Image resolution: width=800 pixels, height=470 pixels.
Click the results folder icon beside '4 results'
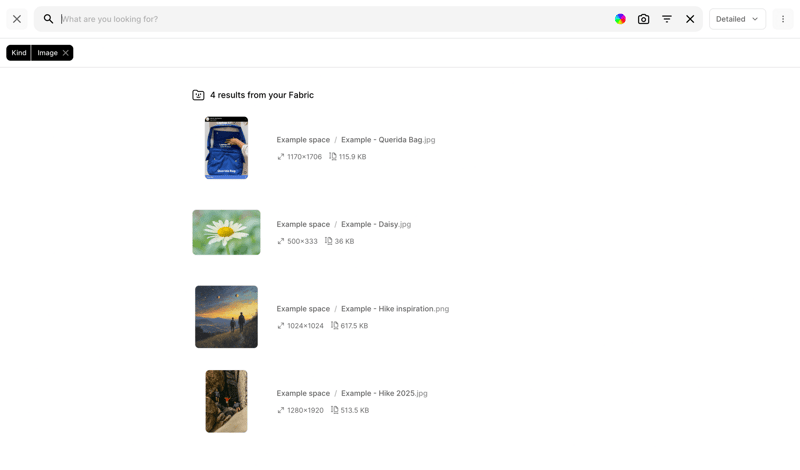click(198, 95)
